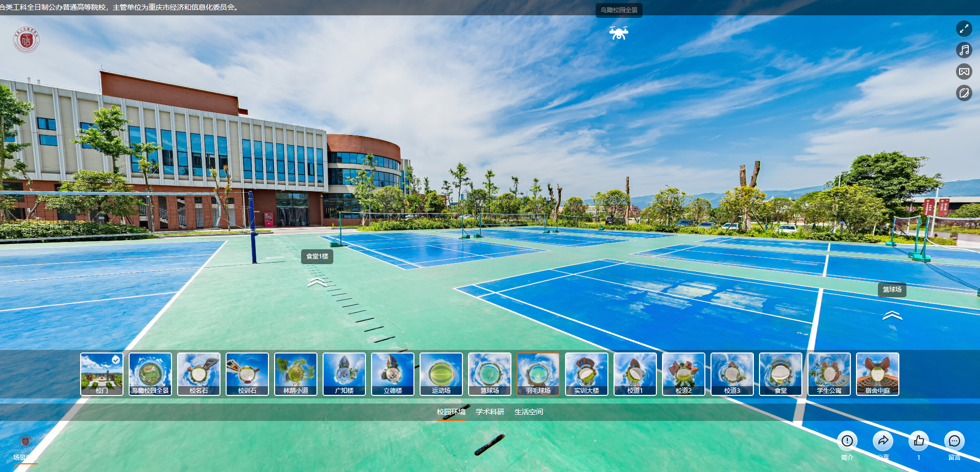Image resolution: width=980 pixels, height=472 pixels.
Task: Toggle background music with the note icon
Action: pyautogui.click(x=964, y=50)
